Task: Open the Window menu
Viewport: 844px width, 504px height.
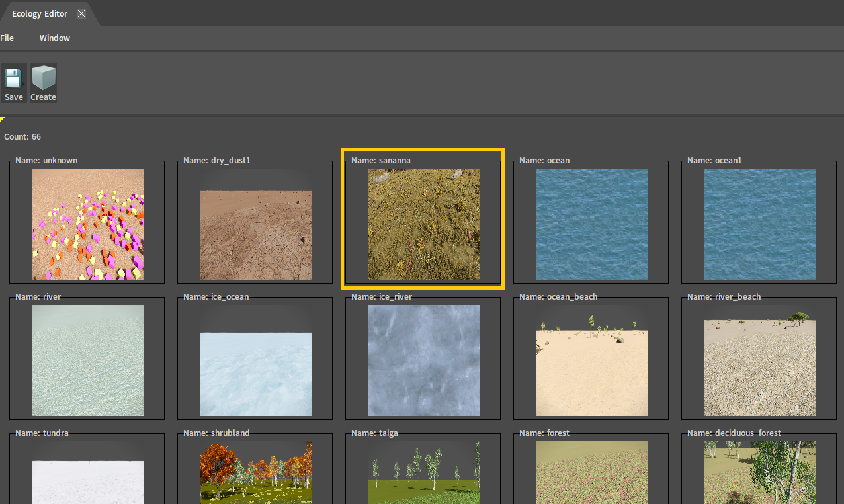Action: (55, 38)
